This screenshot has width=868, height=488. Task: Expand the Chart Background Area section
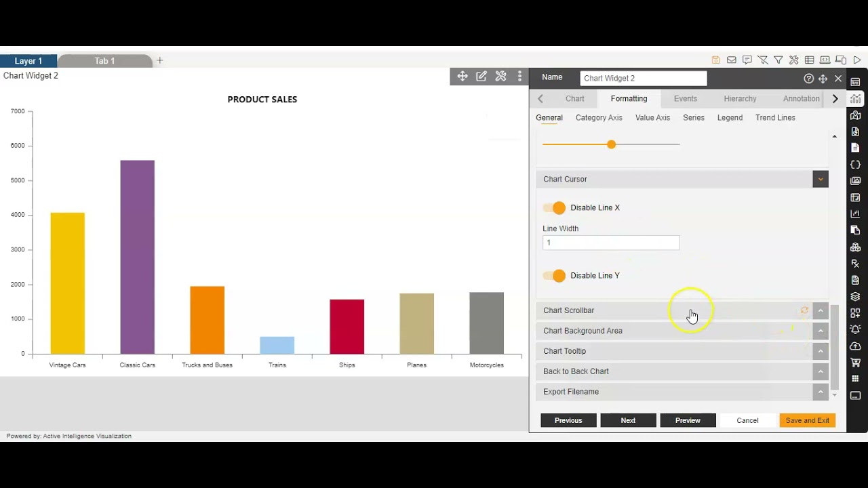tap(821, 331)
